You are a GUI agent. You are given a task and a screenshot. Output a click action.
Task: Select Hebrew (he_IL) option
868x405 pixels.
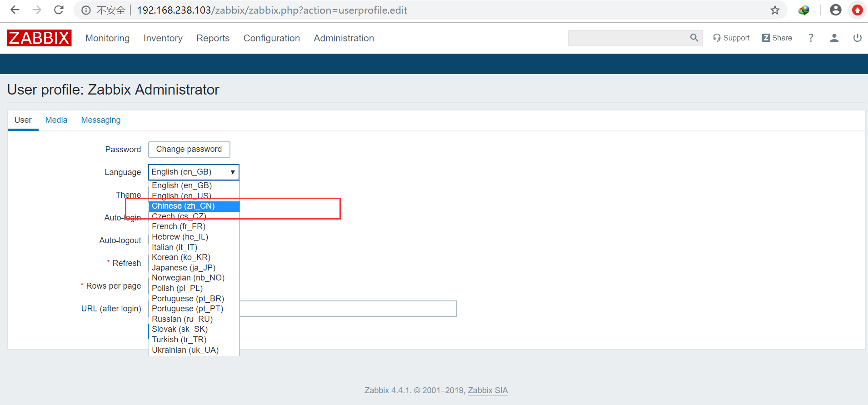194,237
